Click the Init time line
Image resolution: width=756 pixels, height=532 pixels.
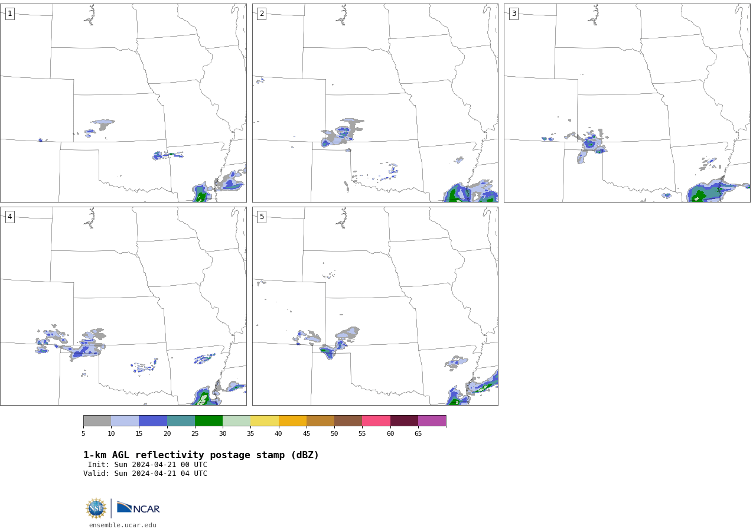click(148, 465)
